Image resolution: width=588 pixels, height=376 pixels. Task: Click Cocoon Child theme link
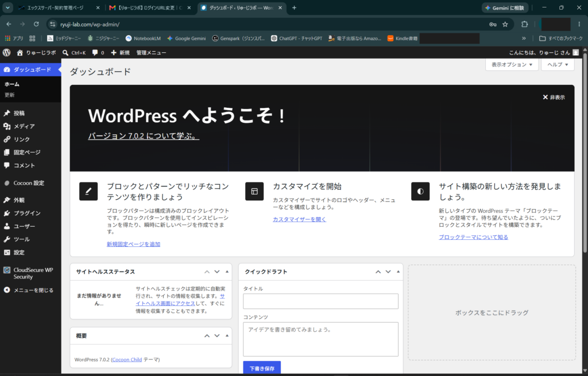coord(127,359)
